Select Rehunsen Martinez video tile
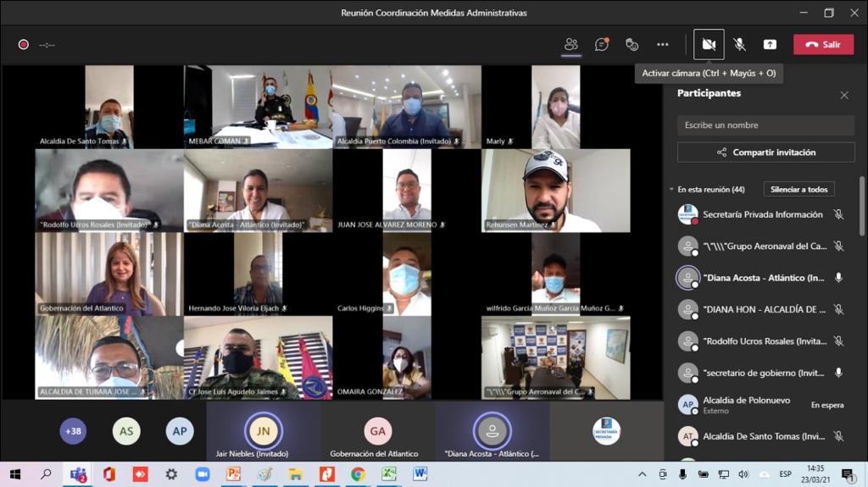 click(x=556, y=191)
